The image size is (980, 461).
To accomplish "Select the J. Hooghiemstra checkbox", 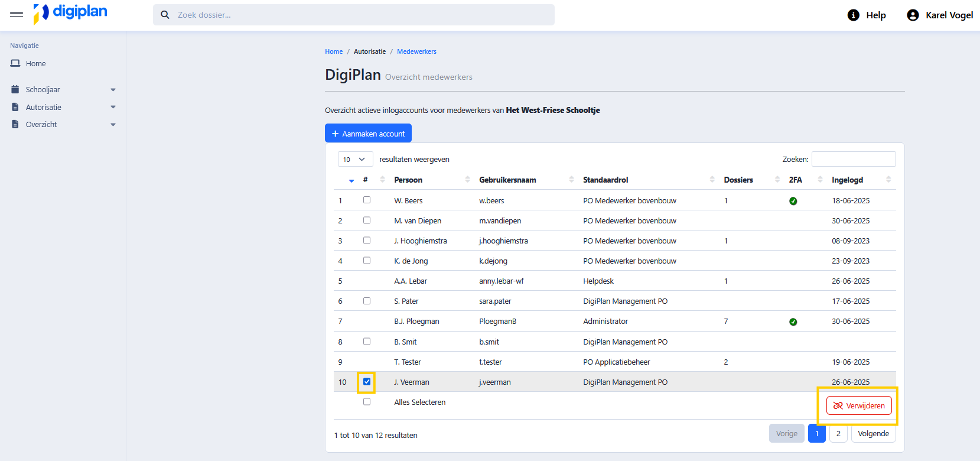I will (367, 240).
